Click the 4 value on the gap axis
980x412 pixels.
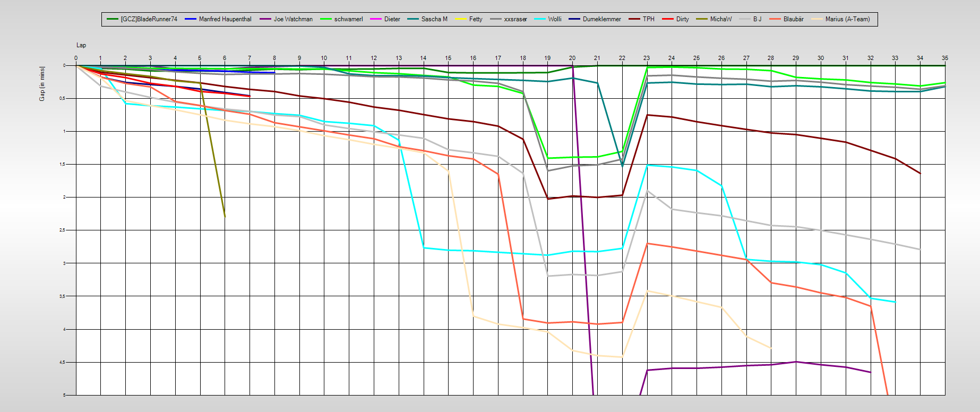click(x=64, y=330)
